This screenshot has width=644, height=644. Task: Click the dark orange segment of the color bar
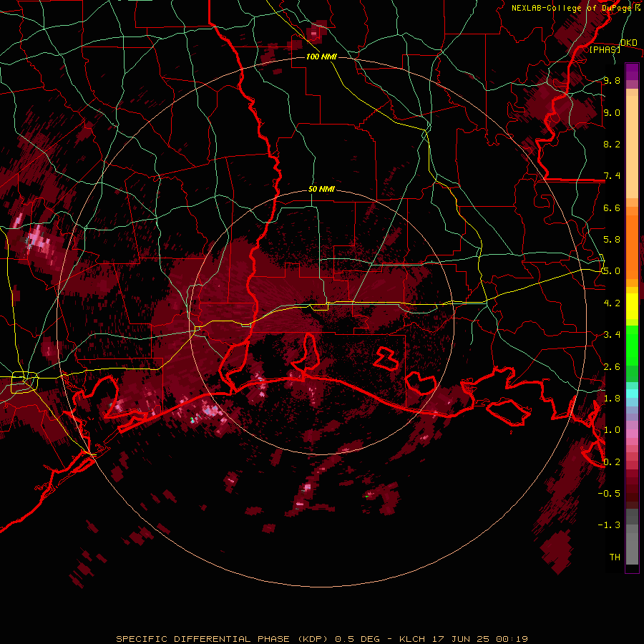tap(632, 247)
